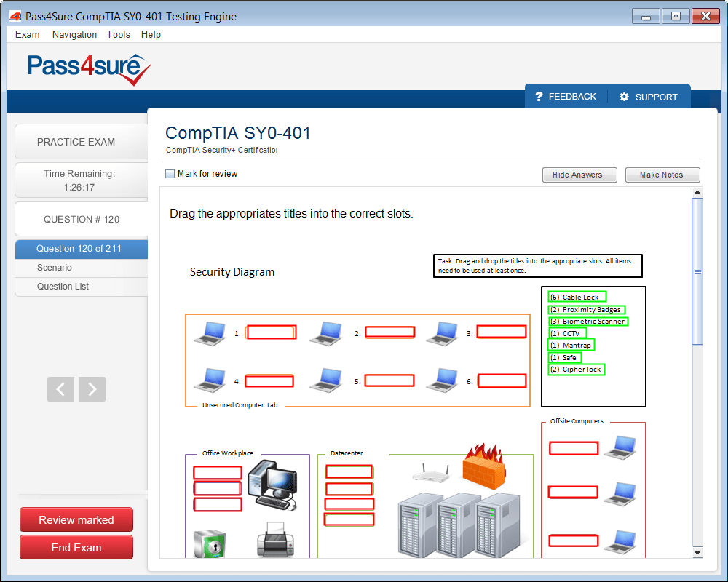The image size is (728, 582).
Task: Click the feedback question mark icon
Action: click(x=539, y=97)
